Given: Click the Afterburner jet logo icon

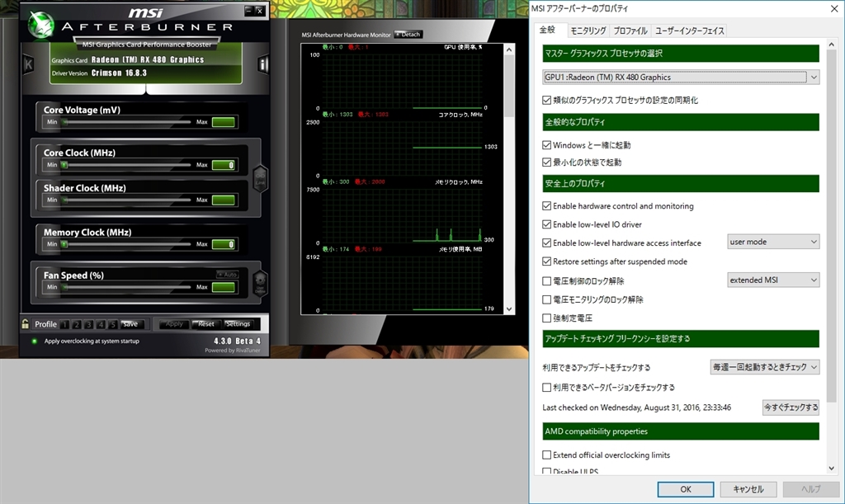Looking at the screenshot, I should click(x=40, y=26).
